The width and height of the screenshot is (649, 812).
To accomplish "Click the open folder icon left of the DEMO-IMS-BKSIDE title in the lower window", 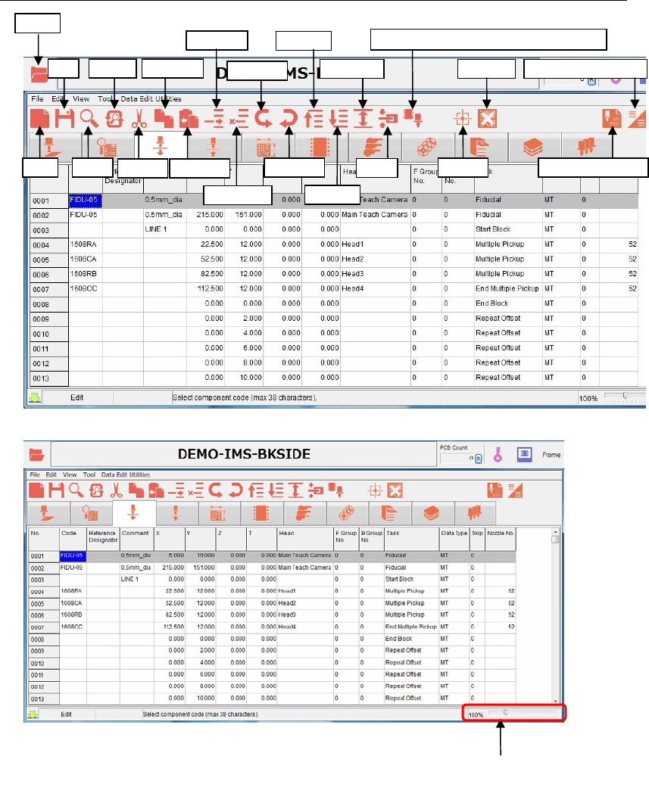I will click(x=37, y=455).
